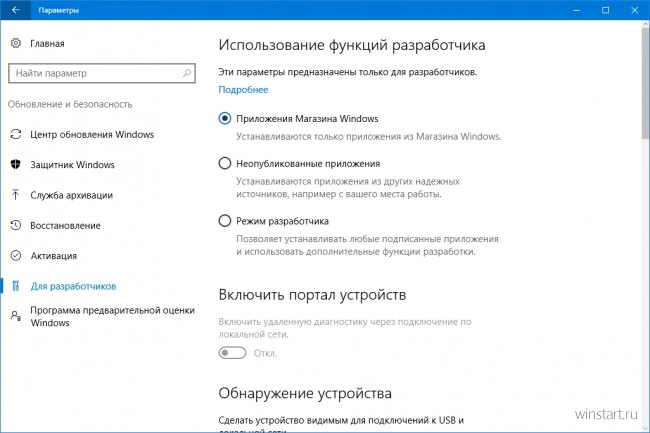This screenshot has height=433, width=650.
Task: Open Программа предварительной оценки Windows
Action: [x=112, y=316]
